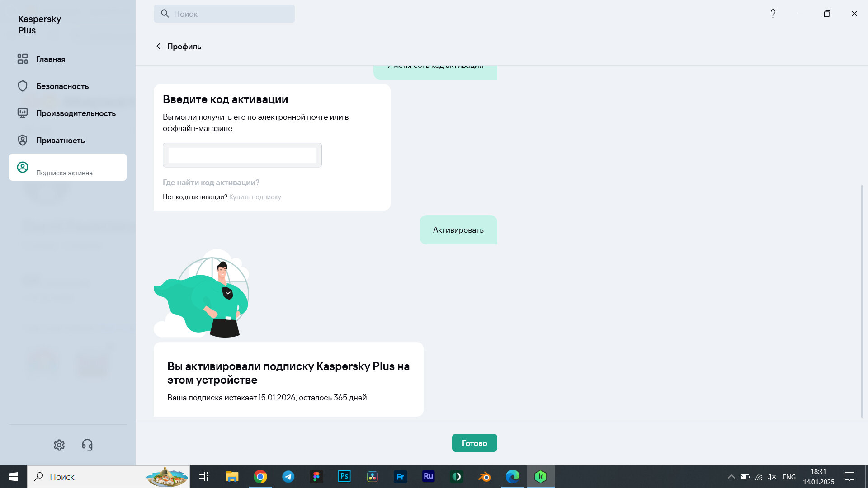Screen dimensions: 868x488
Task: Launch Adobe Premiere Rush from the taskbar
Action: [x=429, y=477]
